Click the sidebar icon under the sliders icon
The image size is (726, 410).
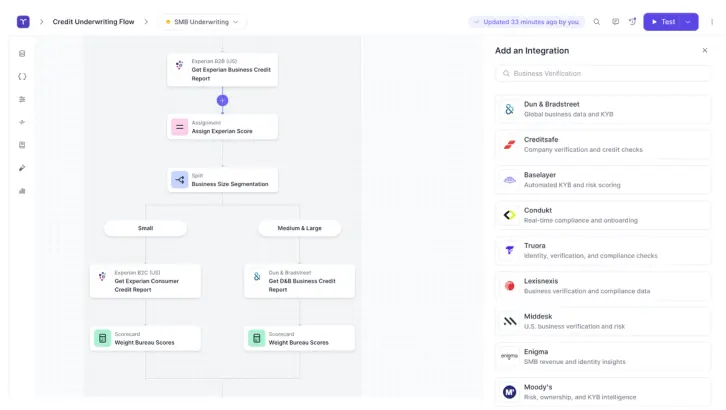(x=22, y=122)
